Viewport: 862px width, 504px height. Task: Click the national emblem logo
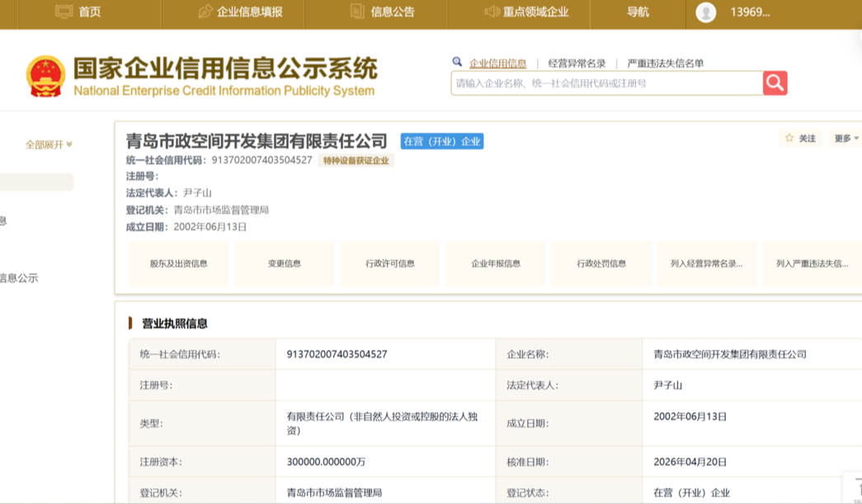(45, 78)
